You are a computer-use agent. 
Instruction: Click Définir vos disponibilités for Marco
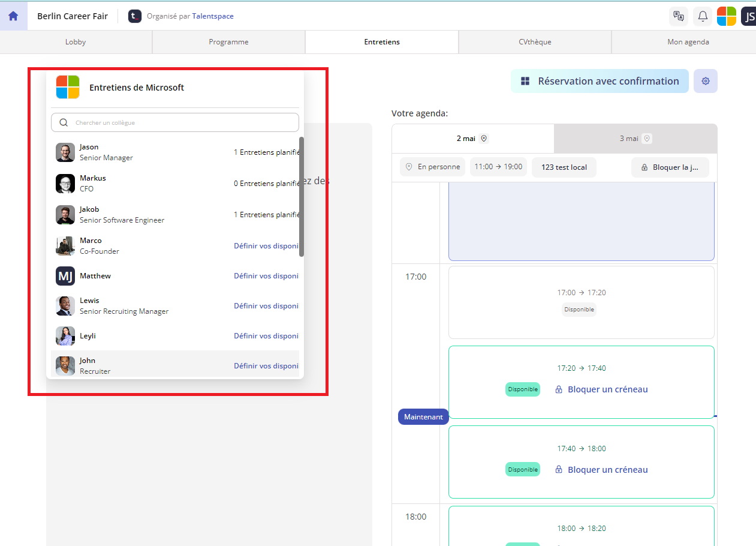[266, 245]
